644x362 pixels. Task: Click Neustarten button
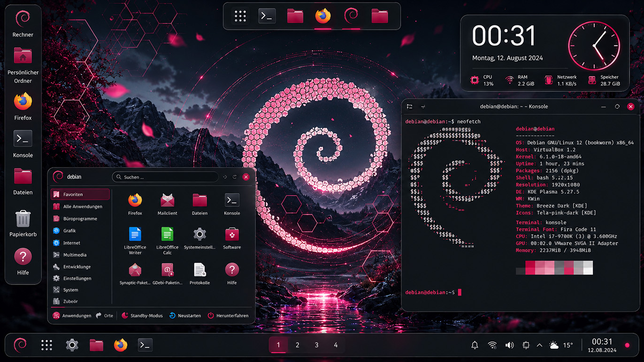[185, 316]
